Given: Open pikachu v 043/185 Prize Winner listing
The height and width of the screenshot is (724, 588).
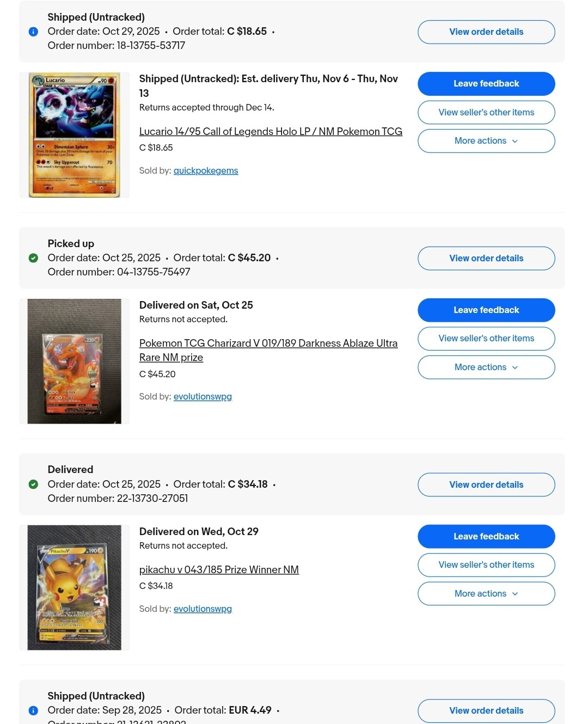Looking at the screenshot, I should [219, 570].
